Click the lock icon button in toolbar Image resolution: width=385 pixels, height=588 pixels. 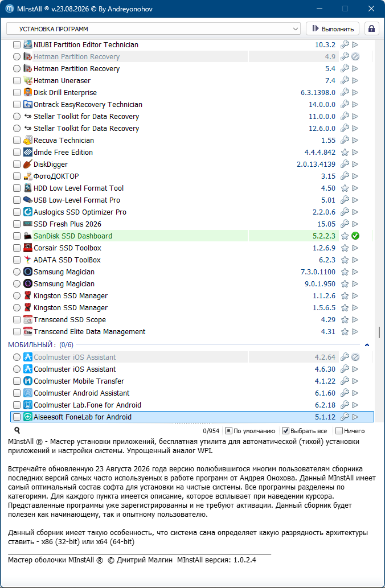click(371, 29)
